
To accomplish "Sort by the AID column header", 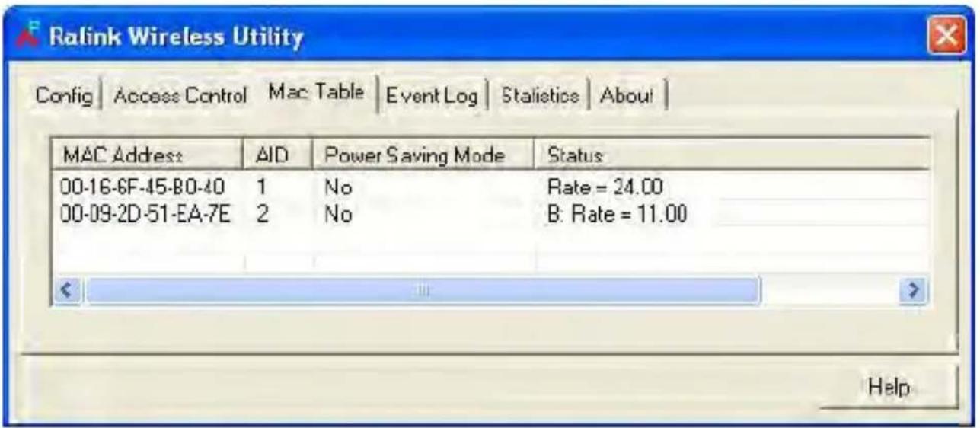I will click(276, 155).
